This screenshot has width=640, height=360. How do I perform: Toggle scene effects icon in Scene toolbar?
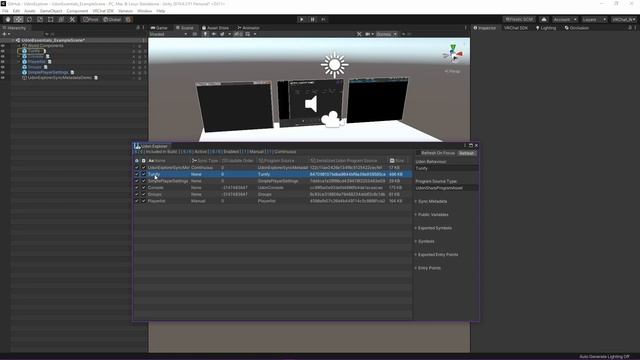[x=222, y=34]
